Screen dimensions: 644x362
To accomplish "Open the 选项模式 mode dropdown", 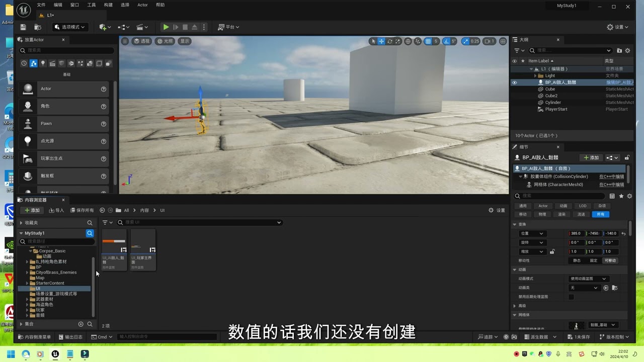I will click(69, 27).
